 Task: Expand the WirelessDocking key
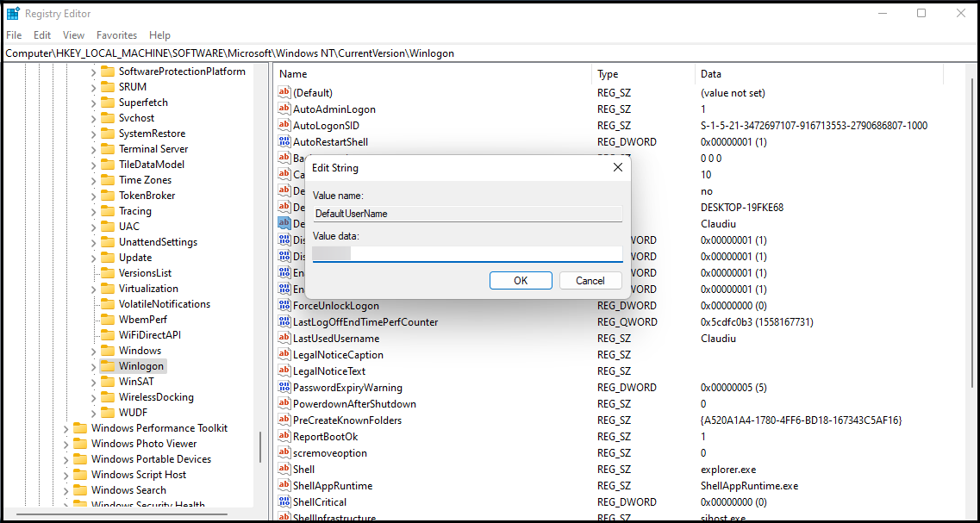94,397
